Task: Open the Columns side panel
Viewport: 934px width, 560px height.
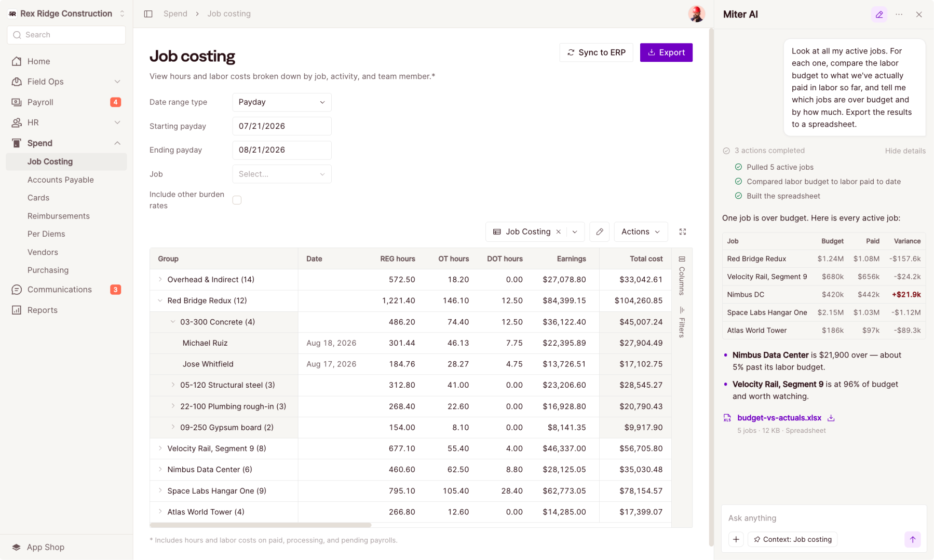Action: 682,276
